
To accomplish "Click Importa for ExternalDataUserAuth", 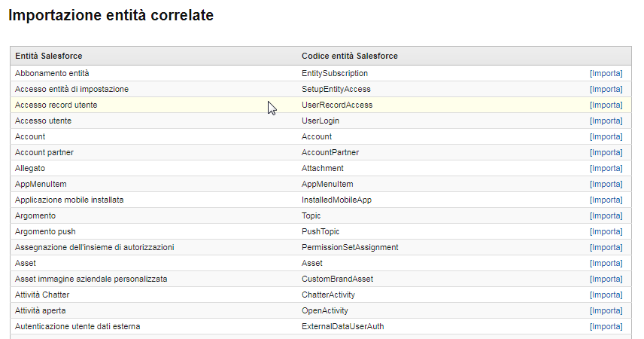I will [606, 327].
